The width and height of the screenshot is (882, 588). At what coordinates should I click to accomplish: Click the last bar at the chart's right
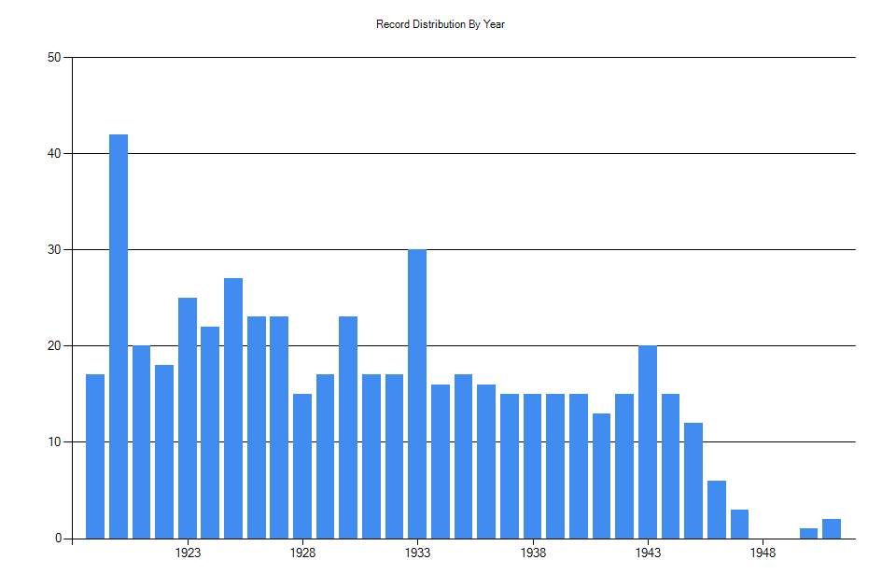click(832, 529)
